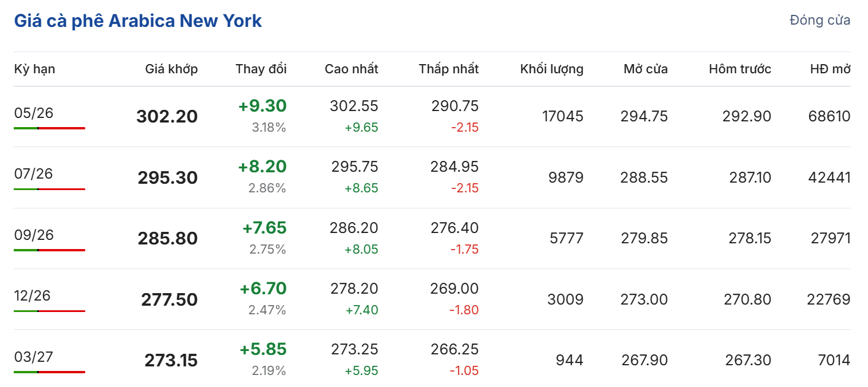
Task: Open the 07/26 contract term
Action: [34, 173]
